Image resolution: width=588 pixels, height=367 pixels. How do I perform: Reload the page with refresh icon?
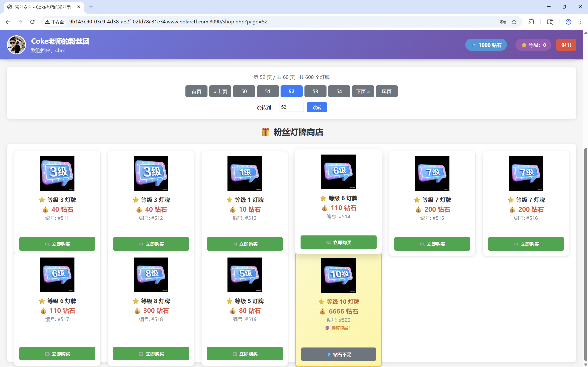click(32, 22)
